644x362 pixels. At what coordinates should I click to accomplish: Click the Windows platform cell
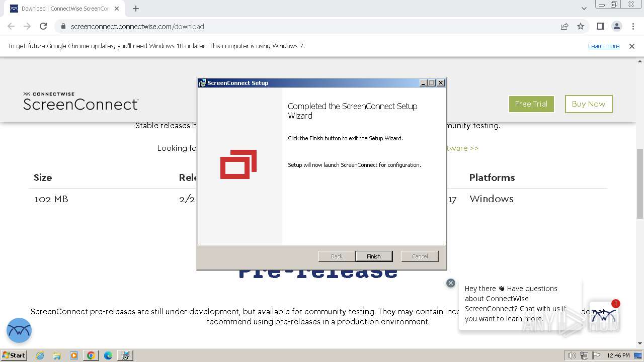[x=492, y=199]
